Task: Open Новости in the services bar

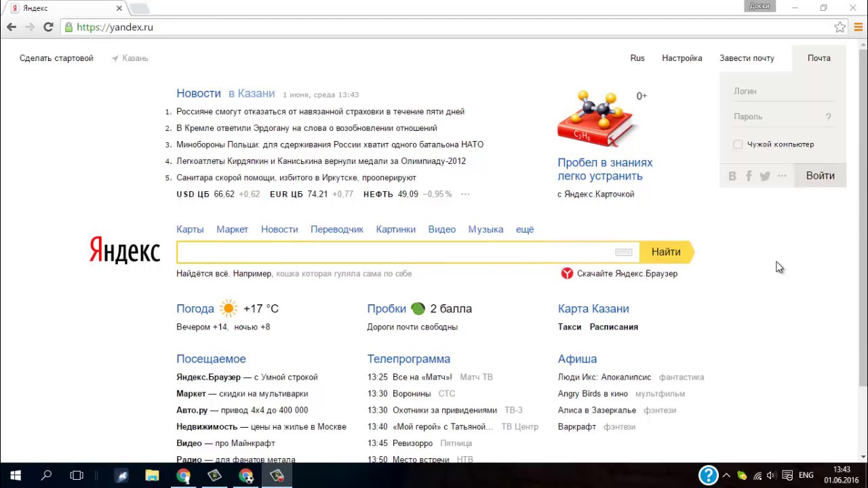Action: click(279, 229)
